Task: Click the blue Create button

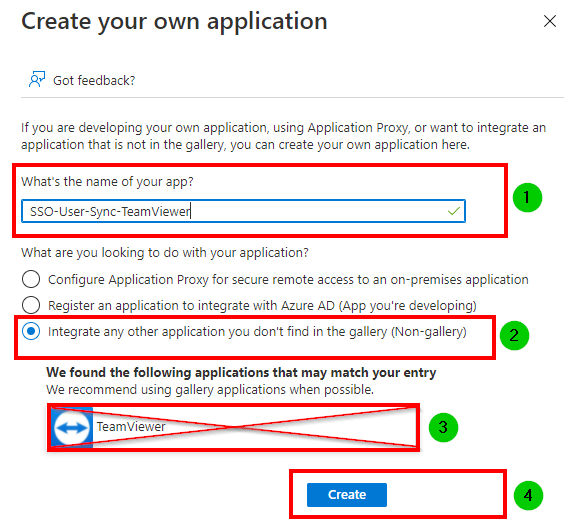Action: click(347, 494)
